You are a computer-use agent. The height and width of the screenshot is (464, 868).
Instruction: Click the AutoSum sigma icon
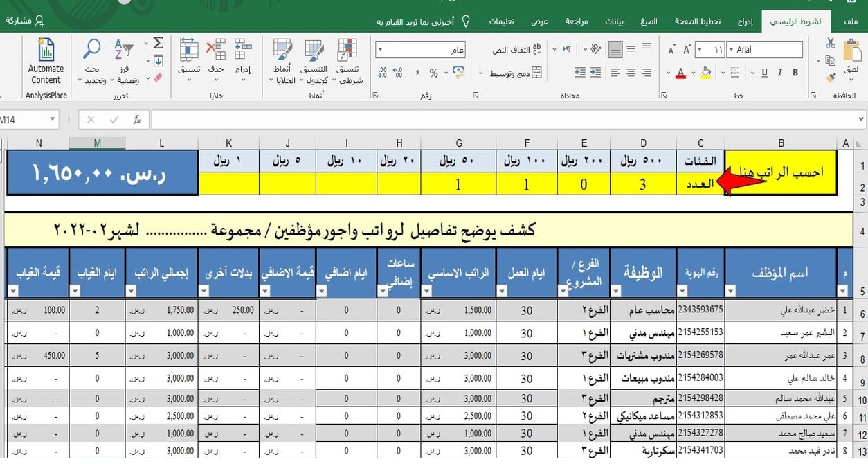158,43
